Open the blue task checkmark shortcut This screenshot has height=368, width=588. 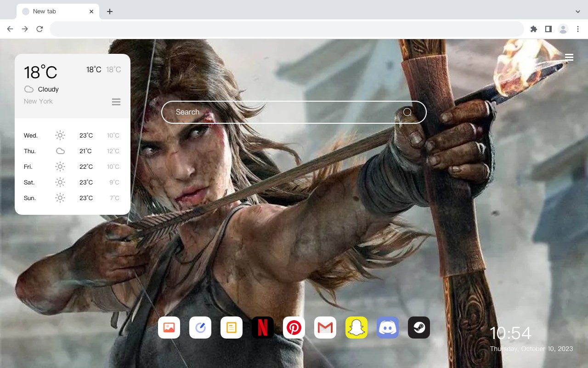click(x=200, y=328)
